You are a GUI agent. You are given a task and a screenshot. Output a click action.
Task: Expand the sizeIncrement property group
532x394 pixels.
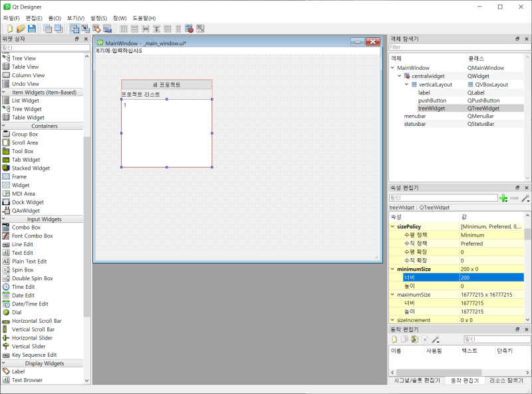392,320
